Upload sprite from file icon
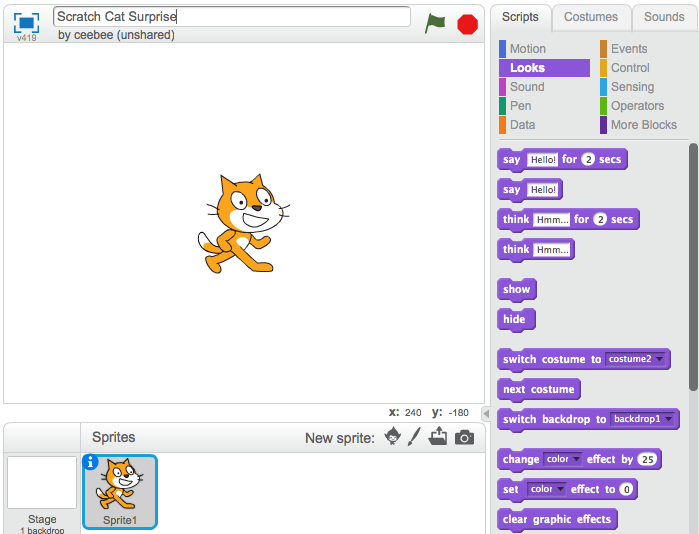This screenshot has height=534, width=699. click(438, 436)
